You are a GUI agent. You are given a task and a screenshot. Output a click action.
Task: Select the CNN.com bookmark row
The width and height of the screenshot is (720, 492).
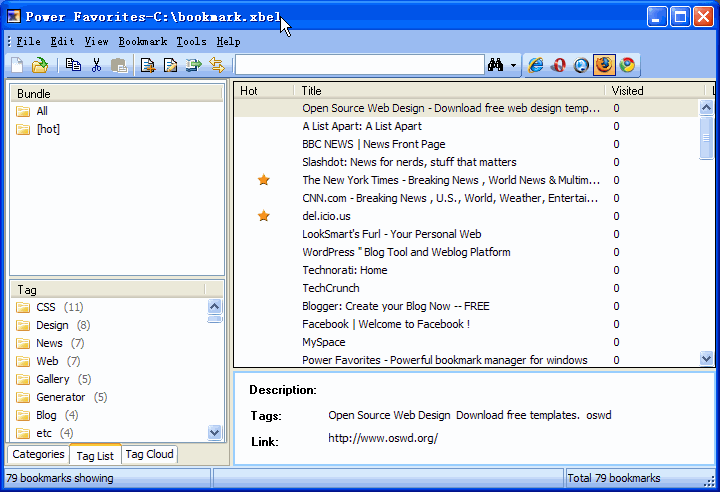pos(466,198)
